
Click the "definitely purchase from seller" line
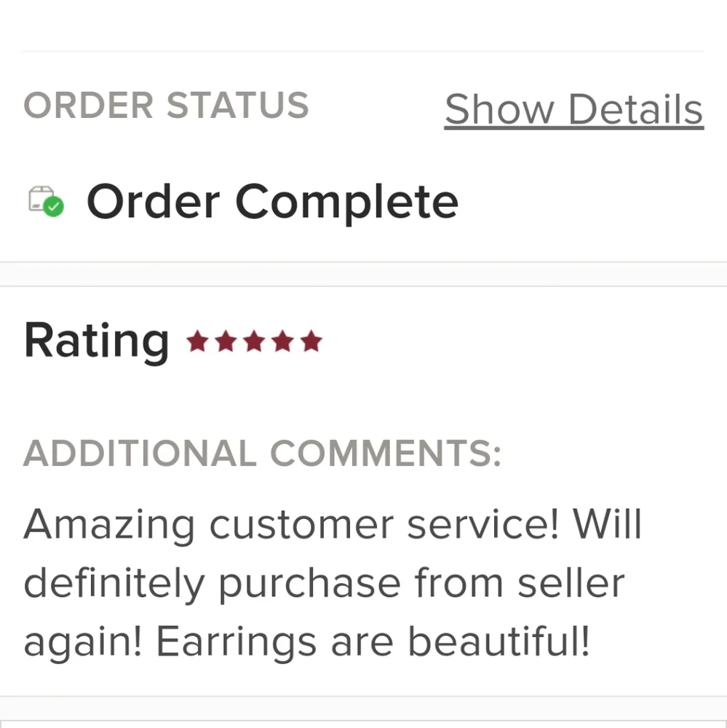[x=324, y=584]
